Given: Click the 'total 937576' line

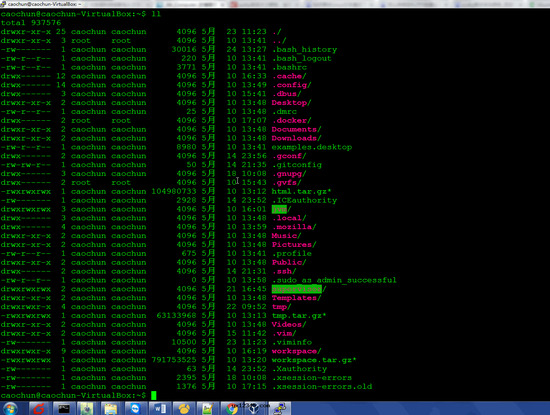Looking at the screenshot, I should point(31,23).
